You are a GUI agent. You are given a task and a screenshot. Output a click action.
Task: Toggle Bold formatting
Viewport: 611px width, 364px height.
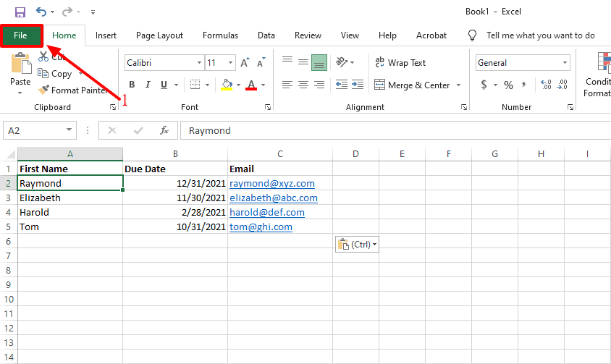[x=132, y=85]
